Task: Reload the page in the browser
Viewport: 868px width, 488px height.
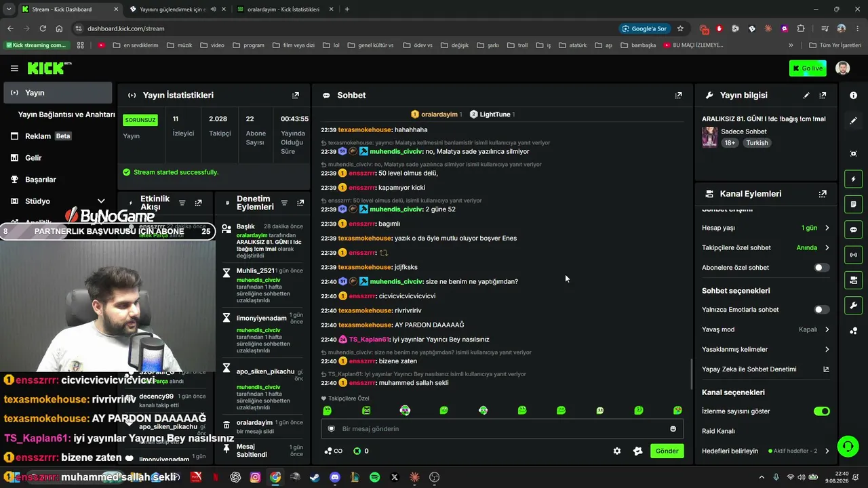Action: point(43,28)
